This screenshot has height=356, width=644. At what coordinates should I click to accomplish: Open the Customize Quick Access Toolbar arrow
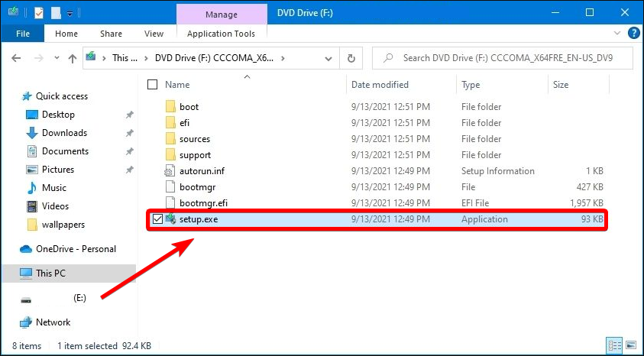(x=70, y=14)
